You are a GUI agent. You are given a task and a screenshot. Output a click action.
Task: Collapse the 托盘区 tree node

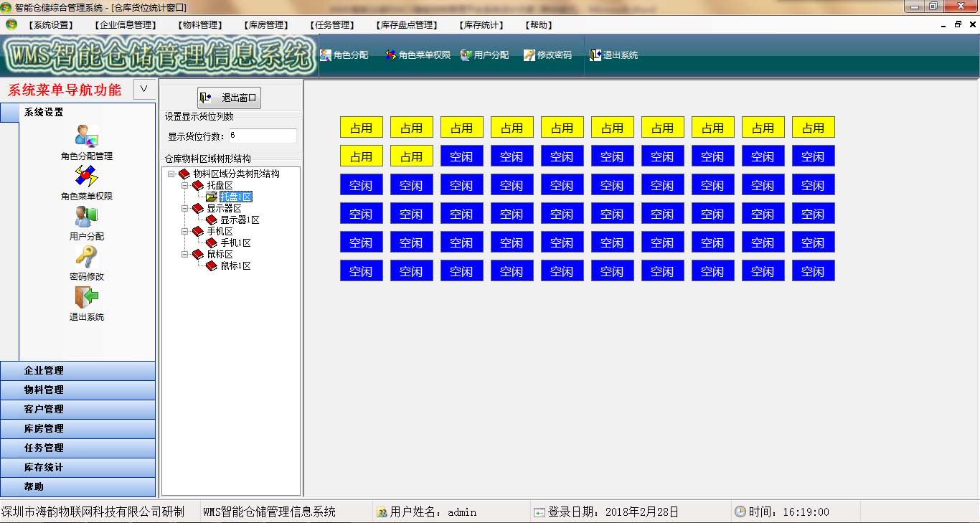point(184,185)
